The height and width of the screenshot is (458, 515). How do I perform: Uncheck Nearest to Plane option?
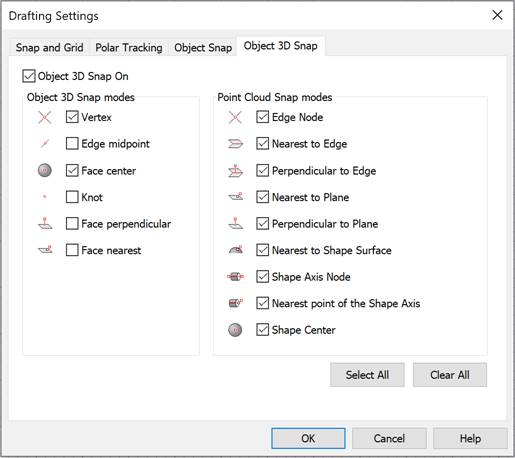click(262, 197)
